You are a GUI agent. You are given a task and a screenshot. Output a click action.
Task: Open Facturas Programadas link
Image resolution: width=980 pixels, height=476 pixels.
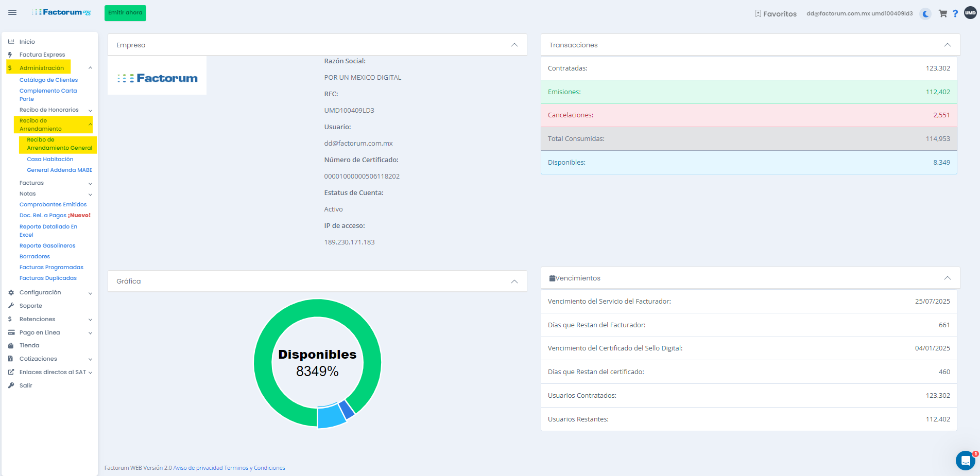click(x=51, y=267)
